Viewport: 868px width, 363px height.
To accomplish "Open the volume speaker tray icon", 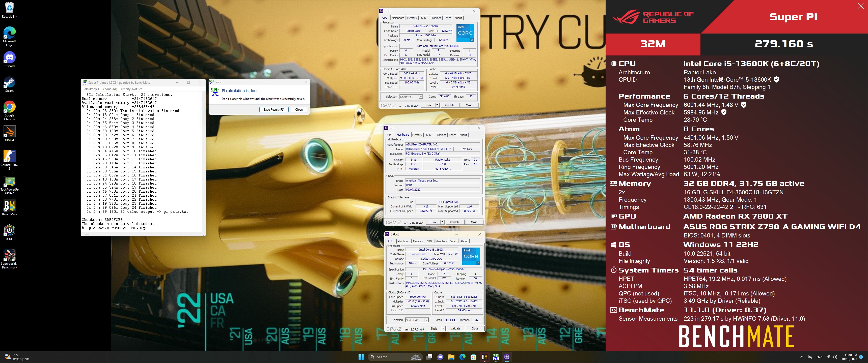I will point(835,357).
